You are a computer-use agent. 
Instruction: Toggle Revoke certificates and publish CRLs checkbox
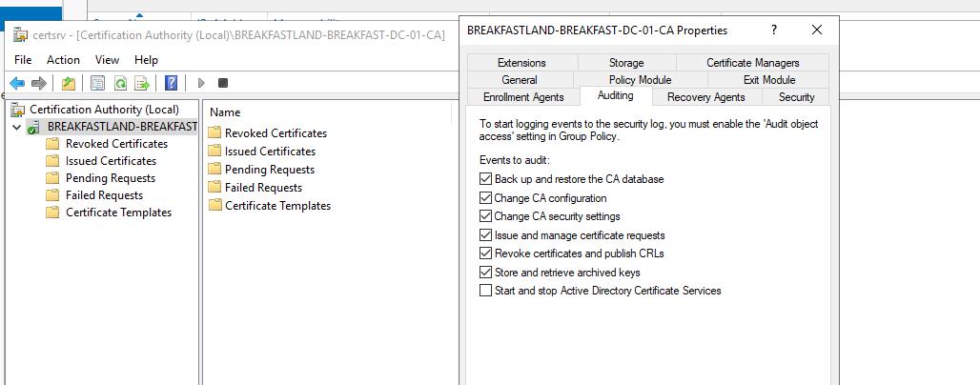[x=487, y=253]
